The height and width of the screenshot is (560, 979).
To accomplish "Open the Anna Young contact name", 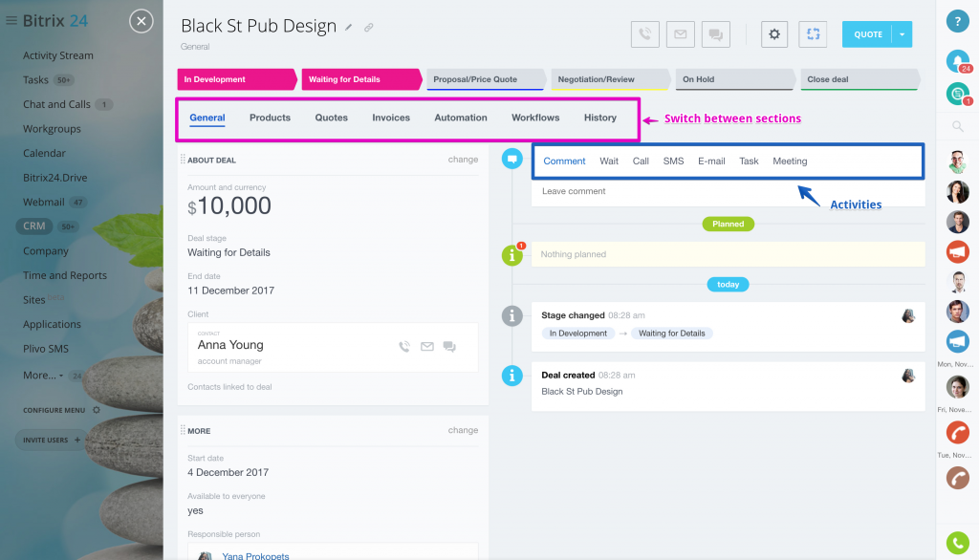I will pyautogui.click(x=230, y=345).
